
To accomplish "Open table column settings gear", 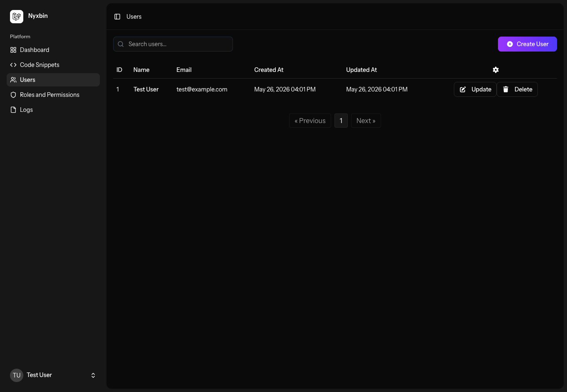I will pos(496,70).
